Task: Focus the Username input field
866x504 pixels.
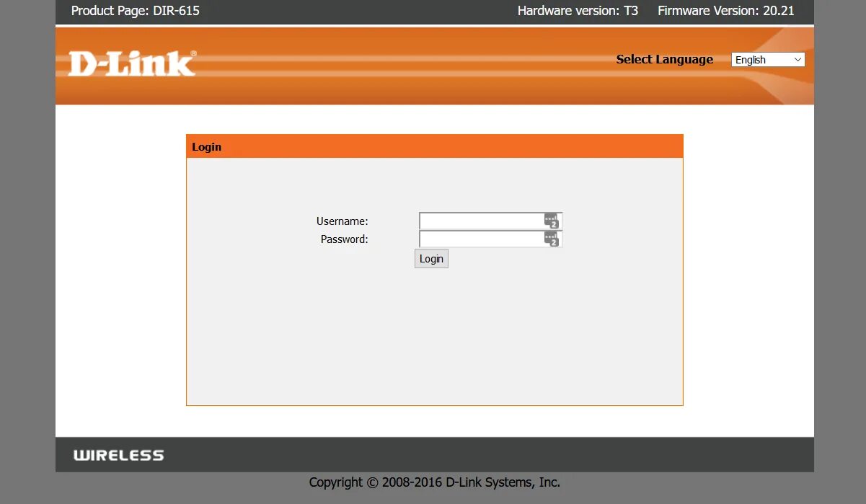Action: tap(490, 221)
